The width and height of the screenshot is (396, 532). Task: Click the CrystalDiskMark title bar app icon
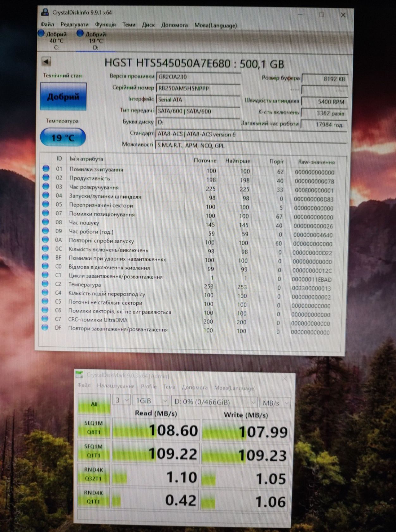79,375
